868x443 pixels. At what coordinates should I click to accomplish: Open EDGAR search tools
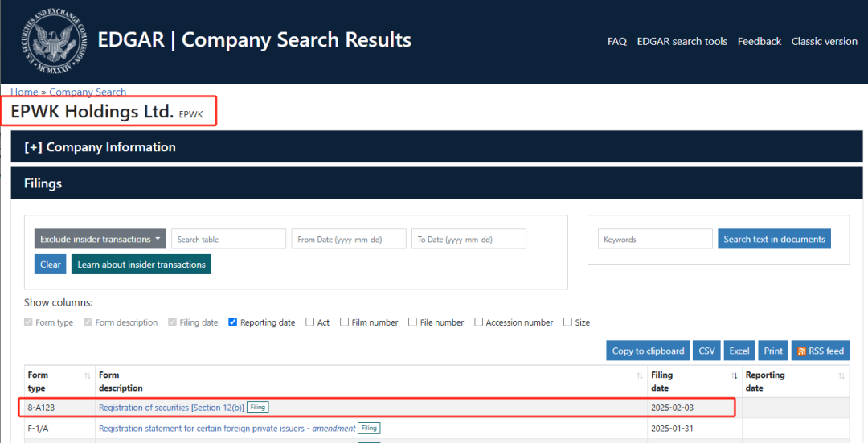(682, 42)
